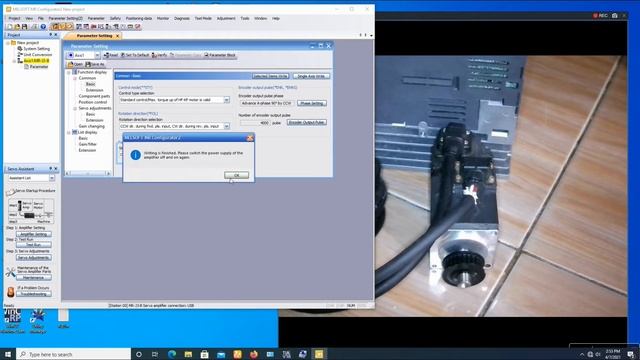Open the Adjustment menu
Image resolution: width=640 pixels, height=360 pixels.
226,18
